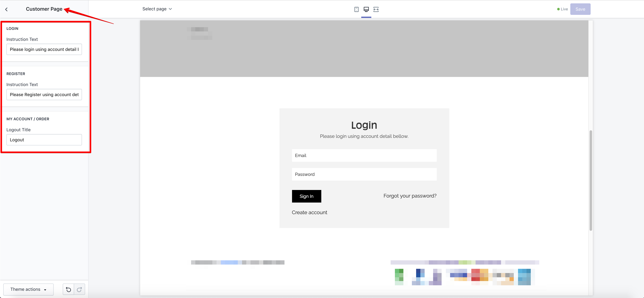The image size is (644, 298).
Task: Click the Customer Page heading
Action: [44, 9]
